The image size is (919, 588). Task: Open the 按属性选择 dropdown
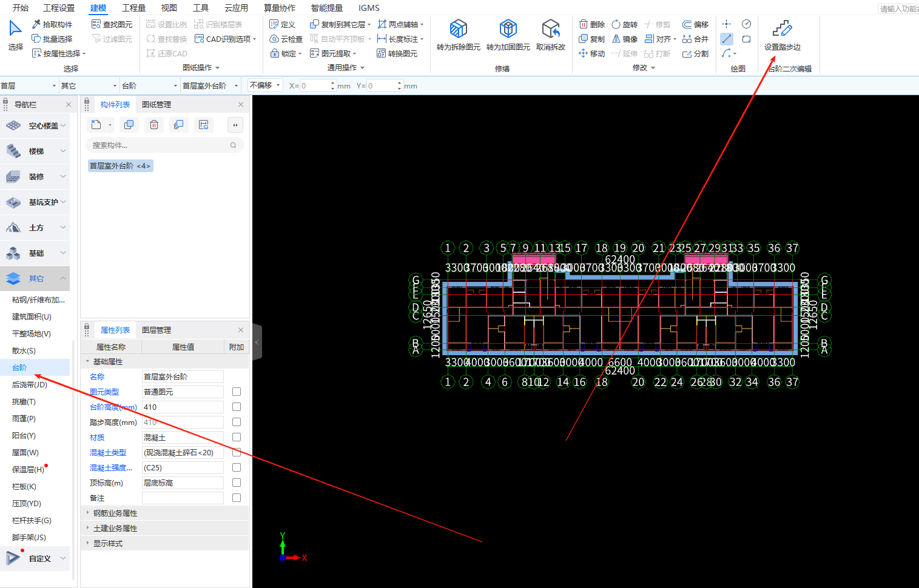pos(58,53)
